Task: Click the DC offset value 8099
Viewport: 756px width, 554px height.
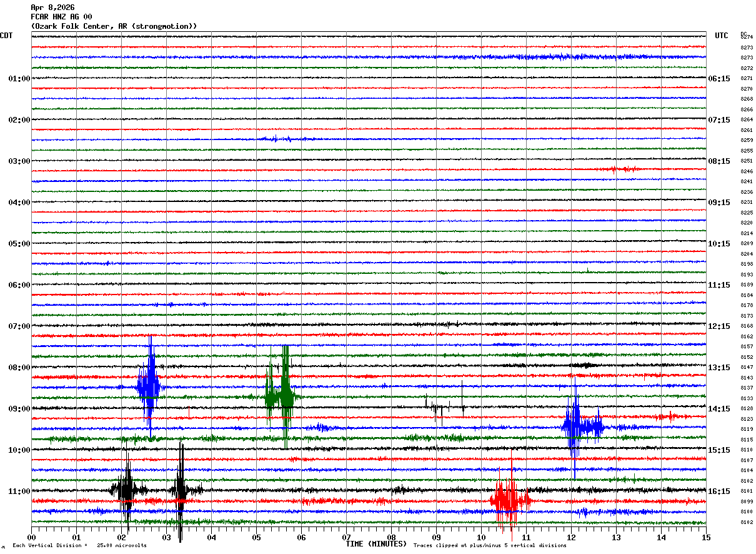Action: [x=747, y=501]
